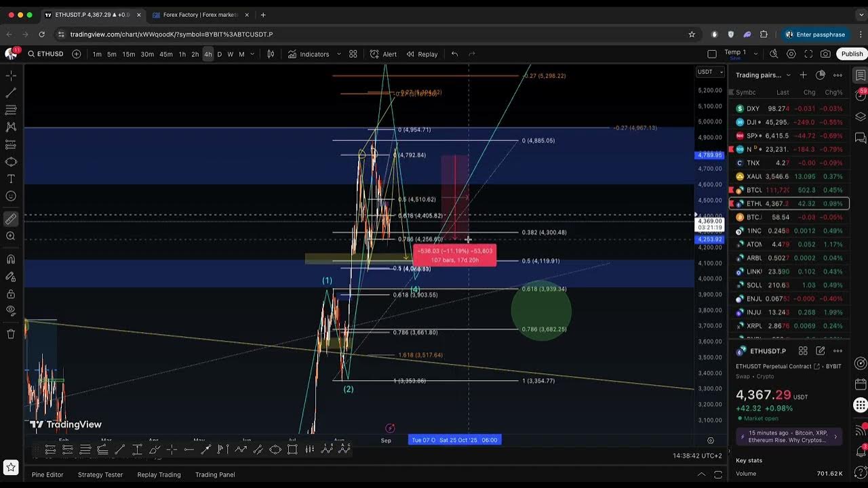
Task: Select the crosshair cursor tool in left toolbar
Action: pos(11,75)
